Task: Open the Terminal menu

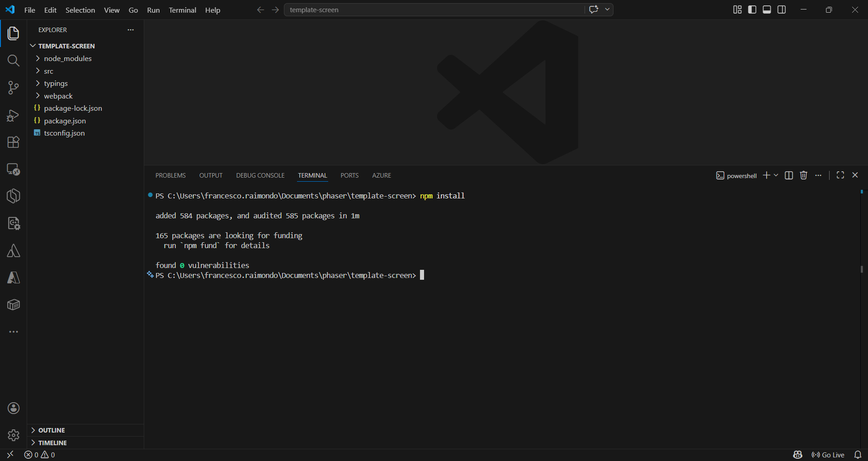Action: coord(182,10)
